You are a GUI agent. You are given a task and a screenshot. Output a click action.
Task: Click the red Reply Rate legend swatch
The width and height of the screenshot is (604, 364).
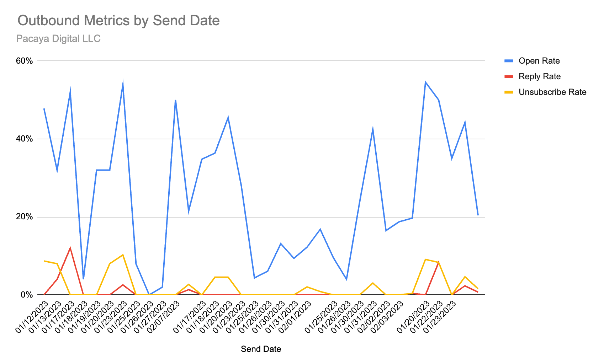coord(509,77)
